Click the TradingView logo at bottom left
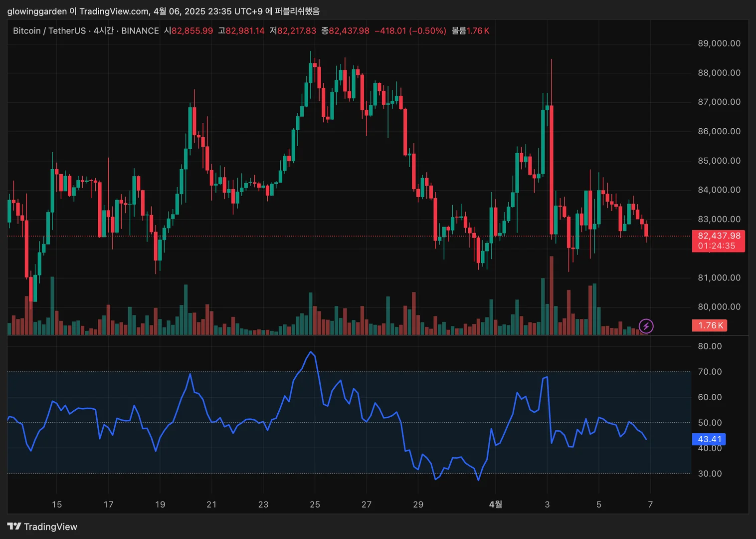This screenshot has width=756, height=539. (42, 527)
